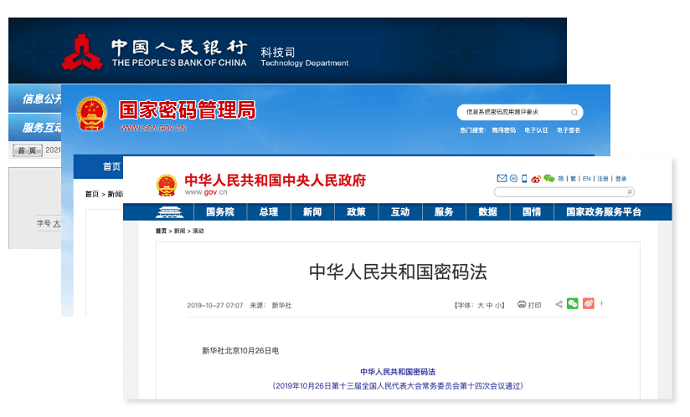Click the envelope mail icon in gov.cn header
The image size is (690, 417).
(x=502, y=179)
